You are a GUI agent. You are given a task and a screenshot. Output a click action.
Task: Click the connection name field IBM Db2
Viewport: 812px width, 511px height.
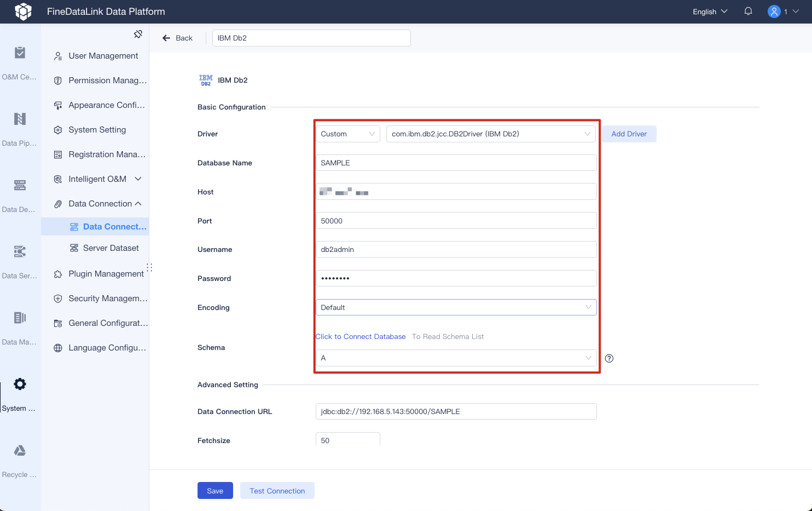311,38
